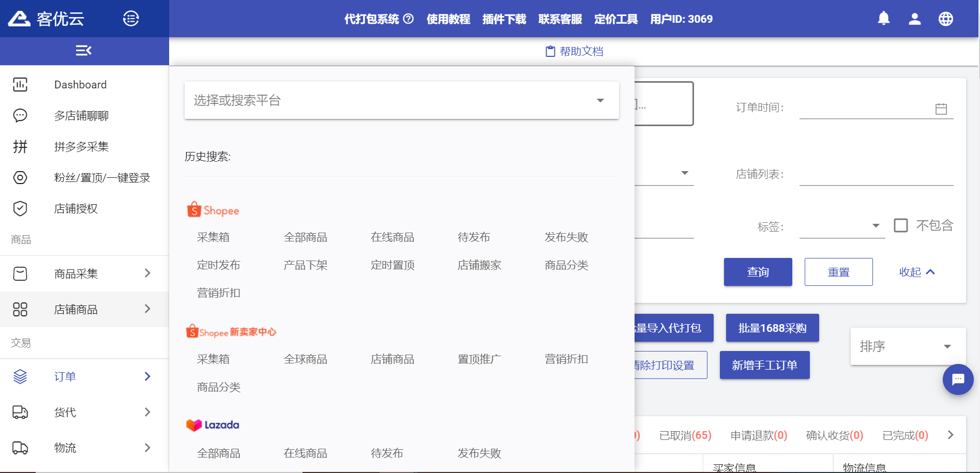Open the notifications bell icon

tap(883, 18)
